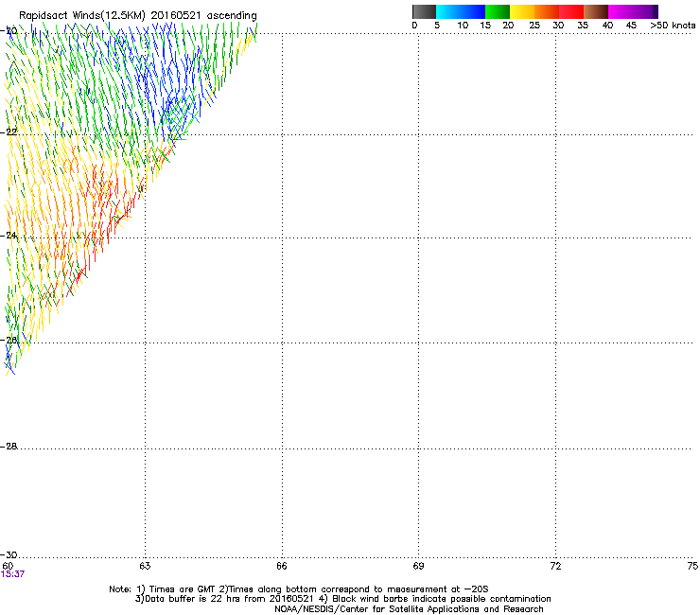Click the longitude label '60'
The height and width of the screenshot is (615, 700).
(x=8, y=566)
